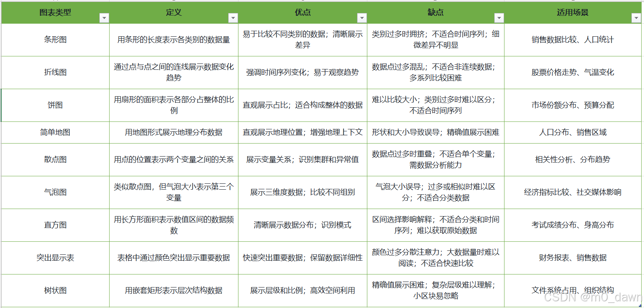Click cell 考试成绩分布、身高分布
The image size is (644, 308).
573,225
